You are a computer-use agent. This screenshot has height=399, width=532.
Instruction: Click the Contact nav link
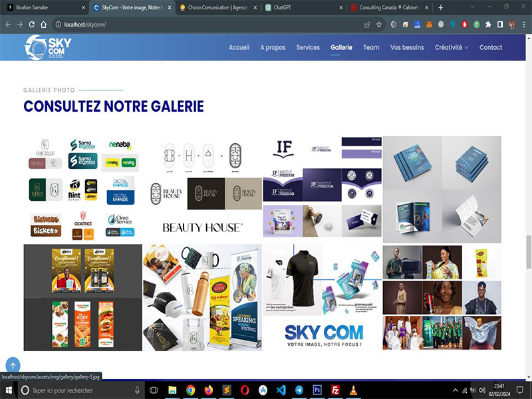pyautogui.click(x=491, y=47)
